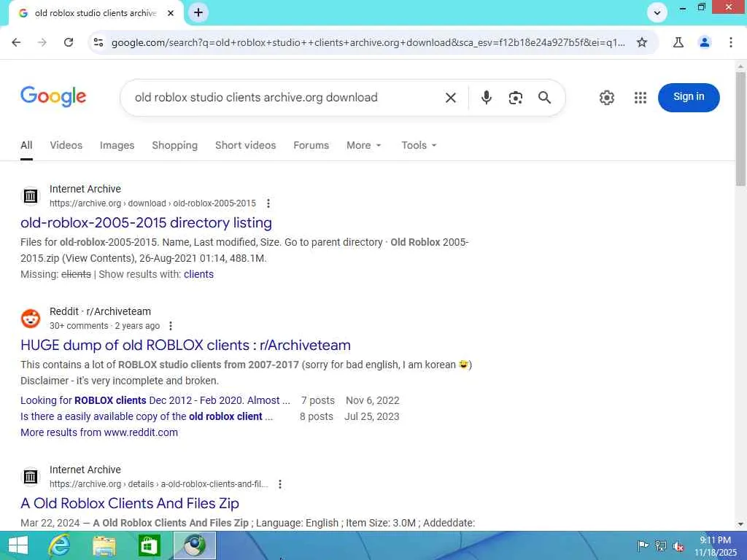Open Looking for ROBLOX clients Dec 2012 link
Screen dimensions: 747x560
click(155, 400)
